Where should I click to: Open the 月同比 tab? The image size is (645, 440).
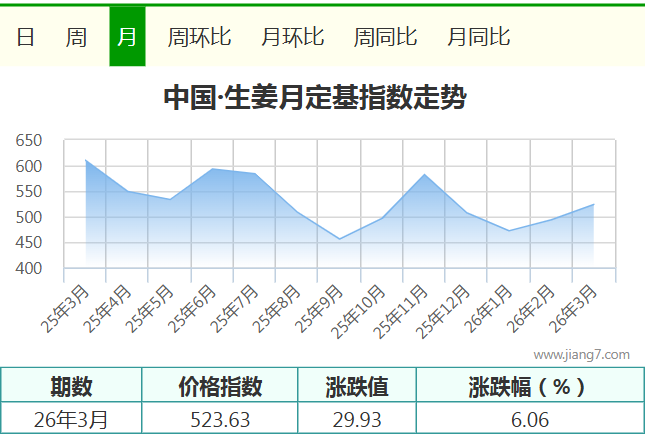pyautogui.click(x=478, y=37)
